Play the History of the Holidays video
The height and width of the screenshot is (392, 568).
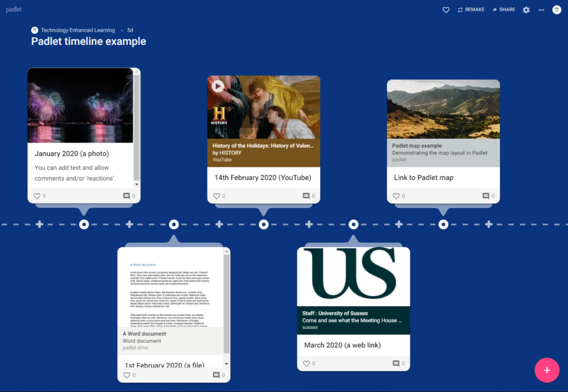(217, 86)
